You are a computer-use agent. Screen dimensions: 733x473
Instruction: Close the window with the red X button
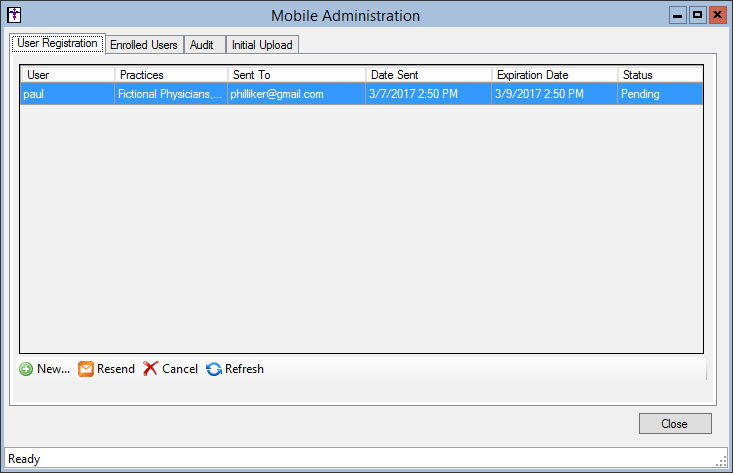coord(716,15)
